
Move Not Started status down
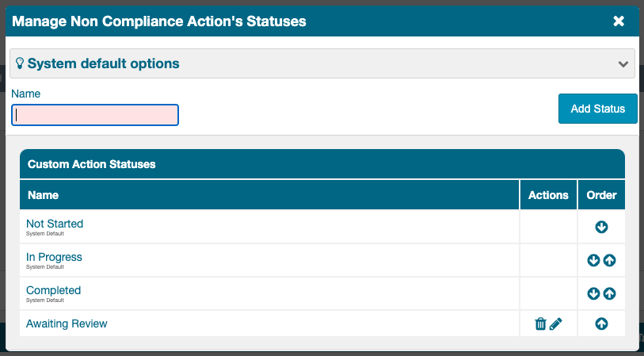click(x=601, y=228)
